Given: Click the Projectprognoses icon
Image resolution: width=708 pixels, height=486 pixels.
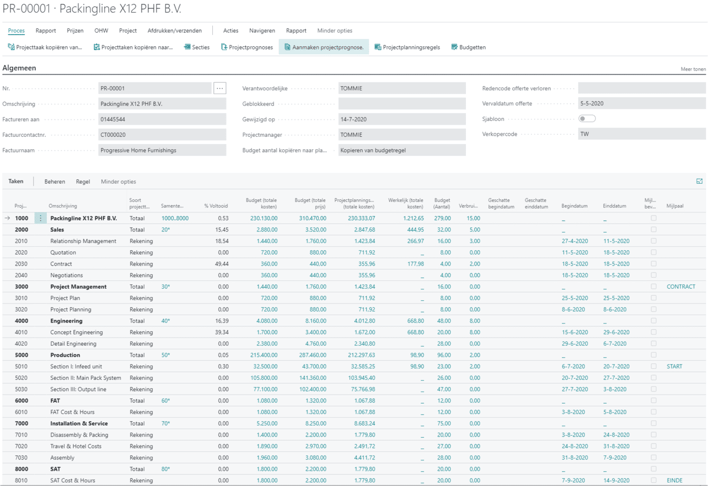Looking at the screenshot, I should (x=224, y=47).
